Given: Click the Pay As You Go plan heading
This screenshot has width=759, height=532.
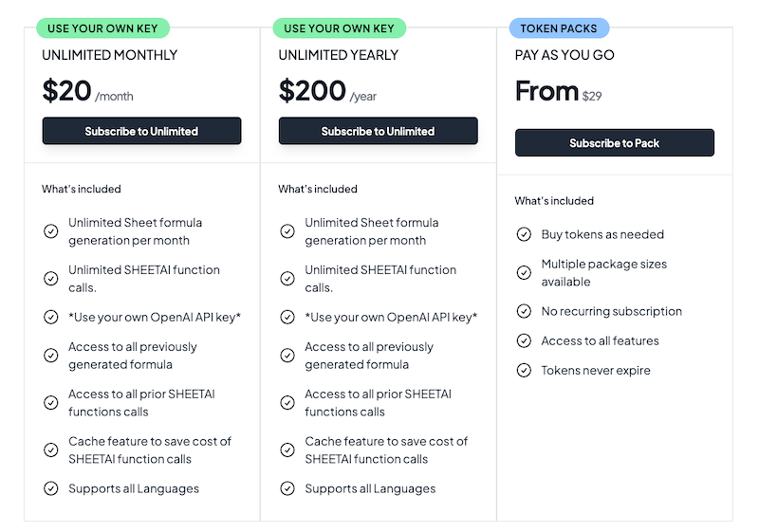Looking at the screenshot, I should [565, 55].
